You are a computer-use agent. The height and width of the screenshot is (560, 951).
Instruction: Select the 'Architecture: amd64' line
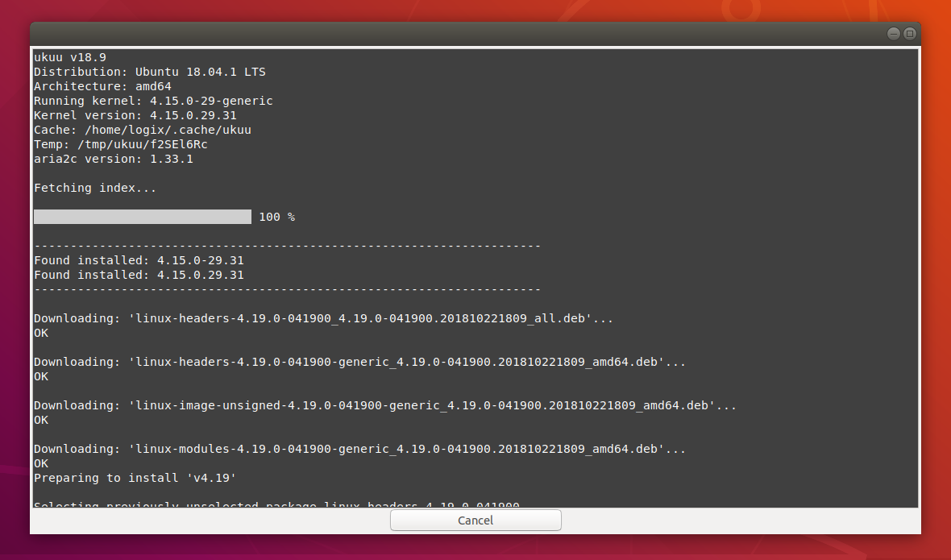pos(102,87)
